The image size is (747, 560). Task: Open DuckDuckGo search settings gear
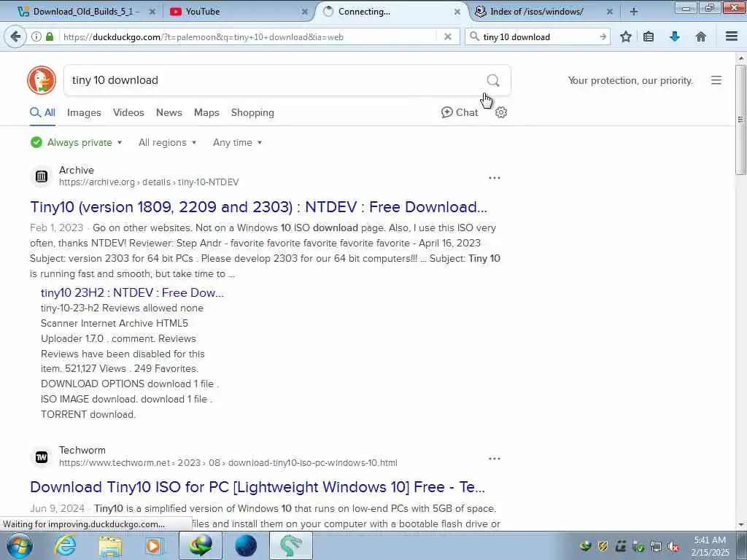(x=501, y=112)
